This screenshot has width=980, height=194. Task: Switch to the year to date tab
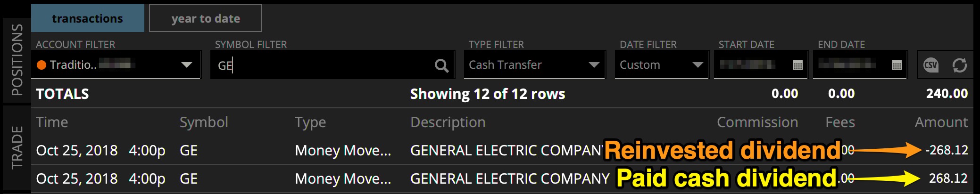point(206,18)
